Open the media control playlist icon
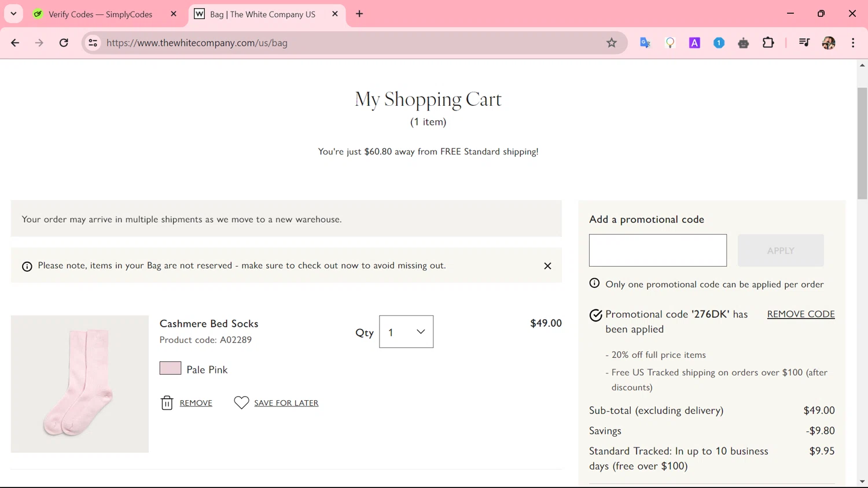This screenshot has height=488, width=868. click(x=804, y=43)
